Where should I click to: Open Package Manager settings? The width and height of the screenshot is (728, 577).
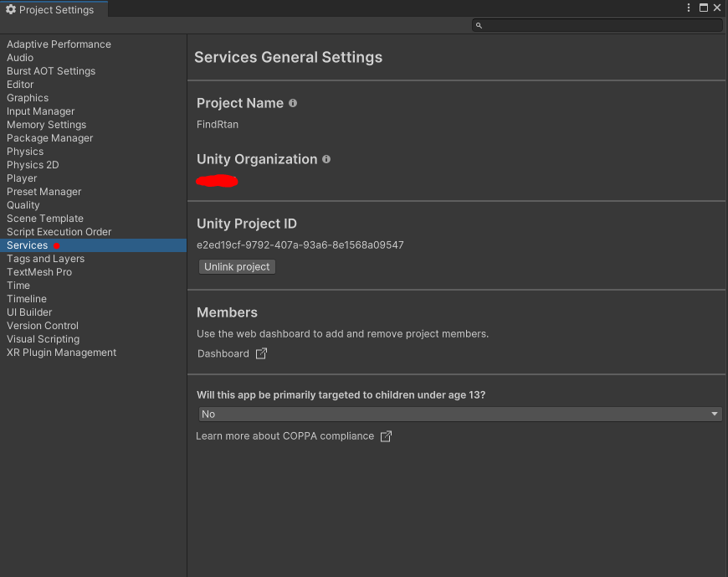[x=49, y=138]
